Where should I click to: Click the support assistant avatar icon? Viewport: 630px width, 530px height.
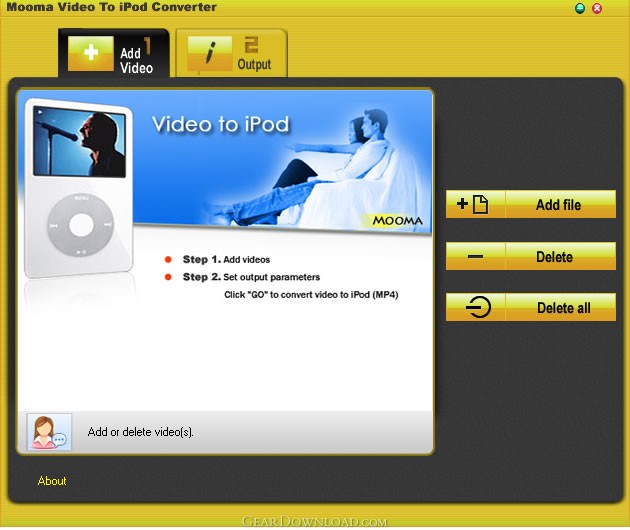(49, 432)
